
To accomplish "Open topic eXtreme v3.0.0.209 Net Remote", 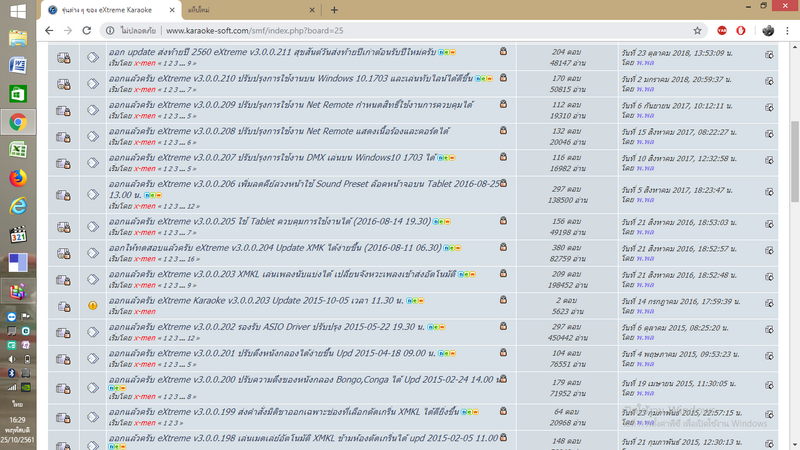I will point(291,105).
